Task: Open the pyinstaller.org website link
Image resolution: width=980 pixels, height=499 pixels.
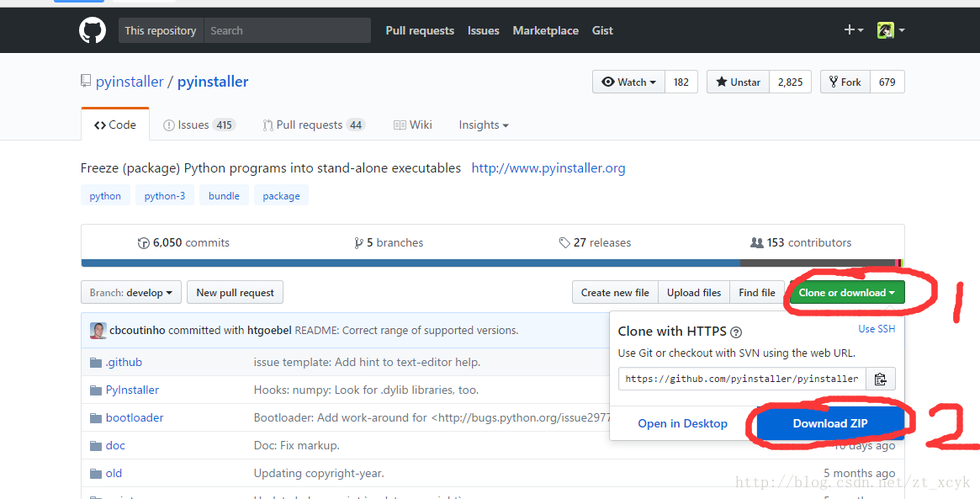Action: [548, 168]
